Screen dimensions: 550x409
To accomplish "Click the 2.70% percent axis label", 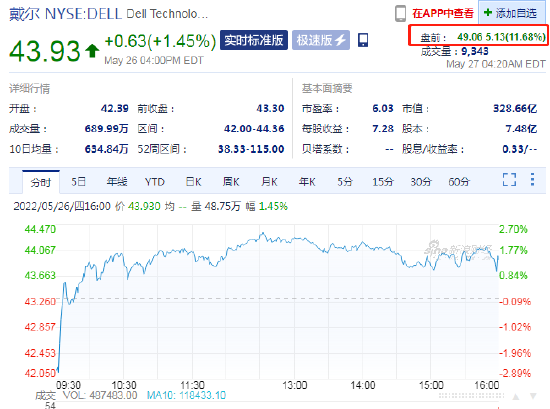I will coord(513,229).
